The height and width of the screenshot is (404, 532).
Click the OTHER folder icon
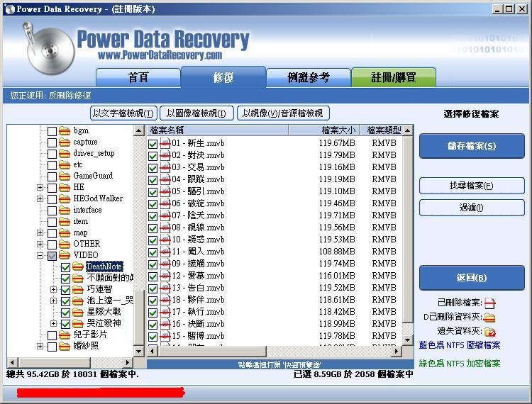pyautogui.click(x=65, y=244)
